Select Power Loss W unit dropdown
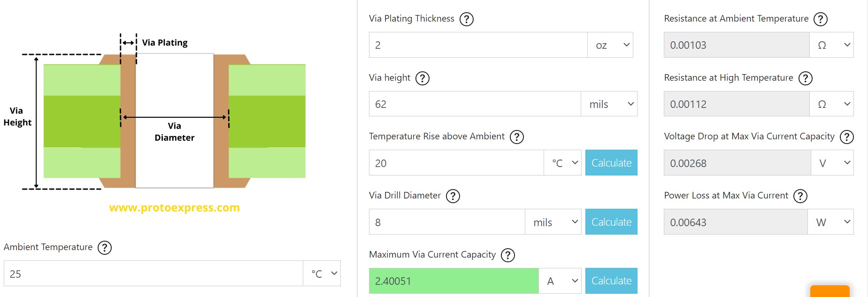The height and width of the screenshot is (297, 868). pos(831,222)
